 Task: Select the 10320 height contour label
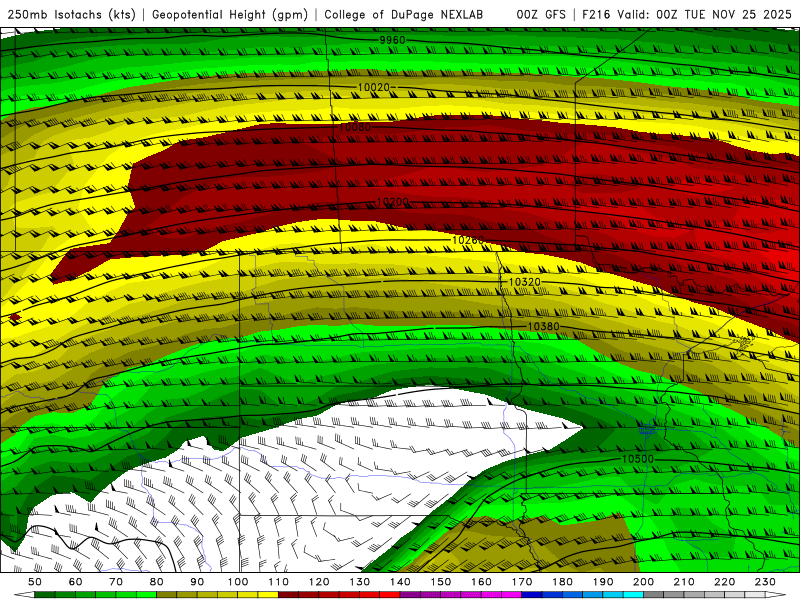tap(524, 282)
